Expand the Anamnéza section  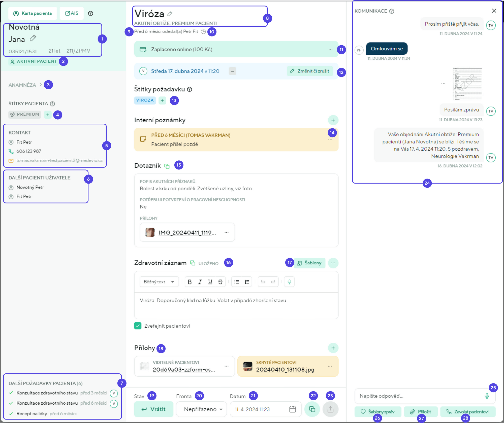pyautogui.click(x=25, y=85)
